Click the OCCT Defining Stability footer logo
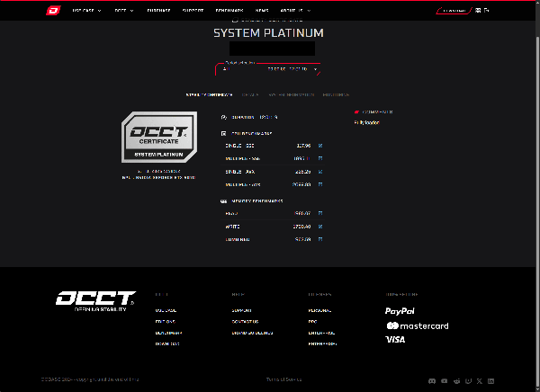540x392 pixels. [96, 301]
